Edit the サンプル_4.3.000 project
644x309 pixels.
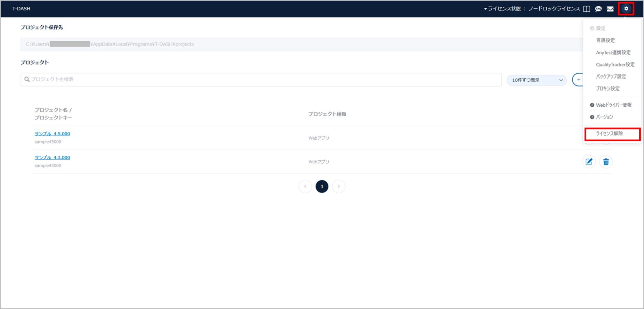point(589,162)
